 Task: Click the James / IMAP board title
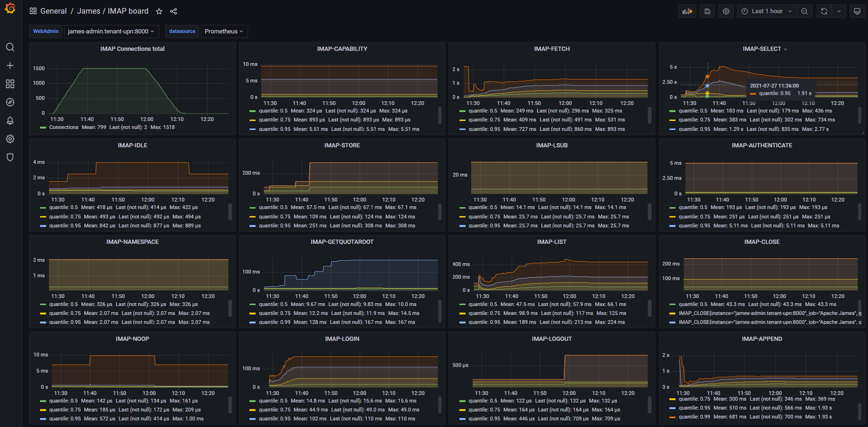point(113,11)
